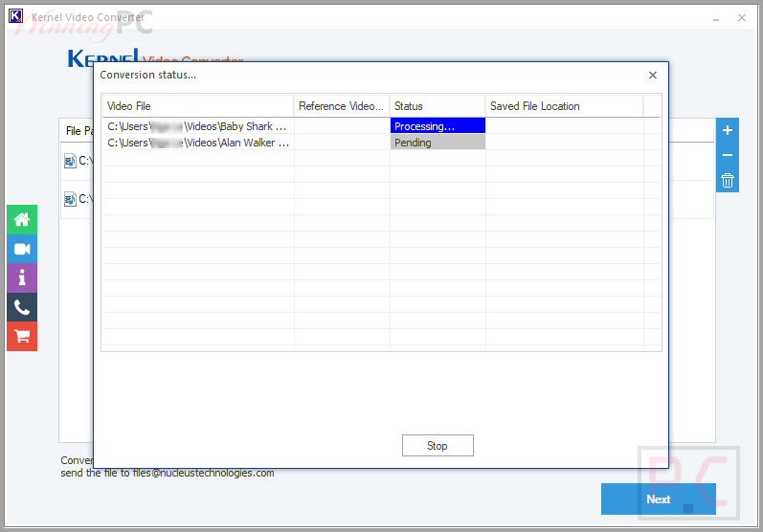Click the Next button
Image resolution: width=763 pixels, height=532 pixels.
(658, 499)
